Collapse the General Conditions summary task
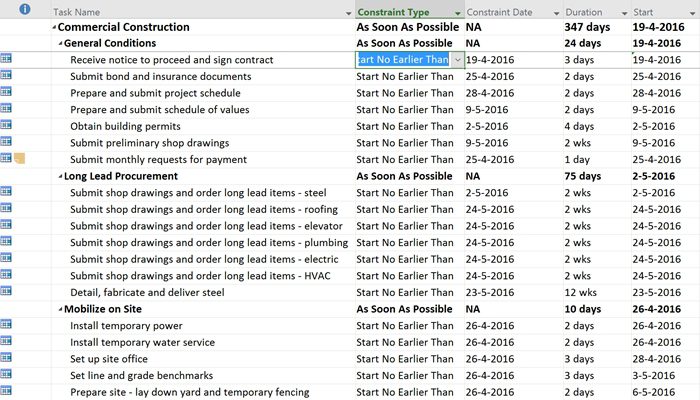This screenshot has height=400, width=700. point(60,44)
